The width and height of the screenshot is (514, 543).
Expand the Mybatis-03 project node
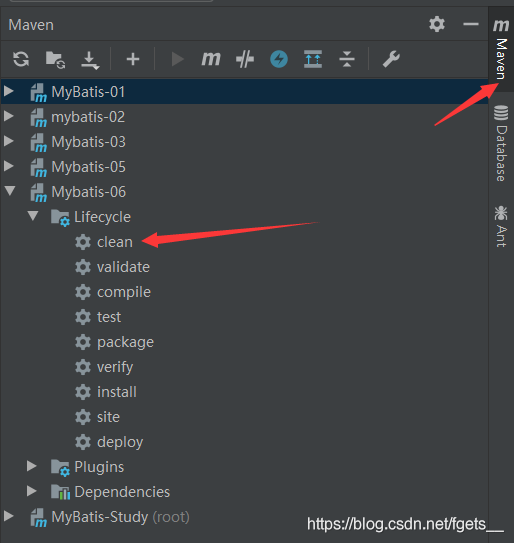(9, 141)
